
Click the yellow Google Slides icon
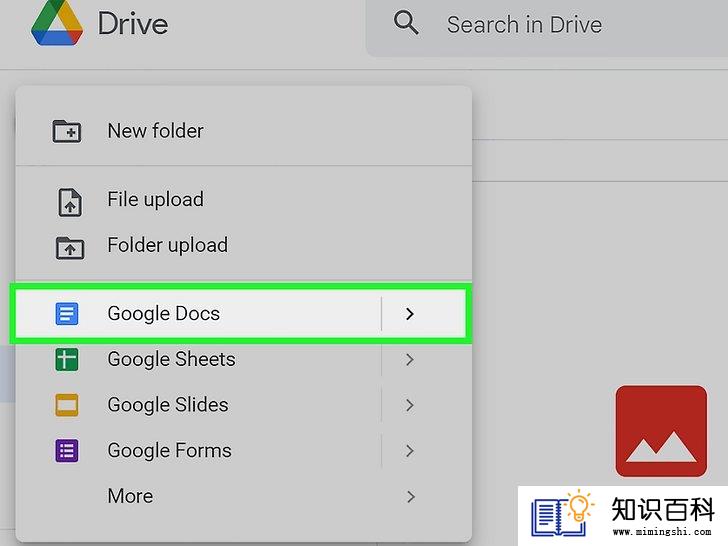click(x=67, y=405)
